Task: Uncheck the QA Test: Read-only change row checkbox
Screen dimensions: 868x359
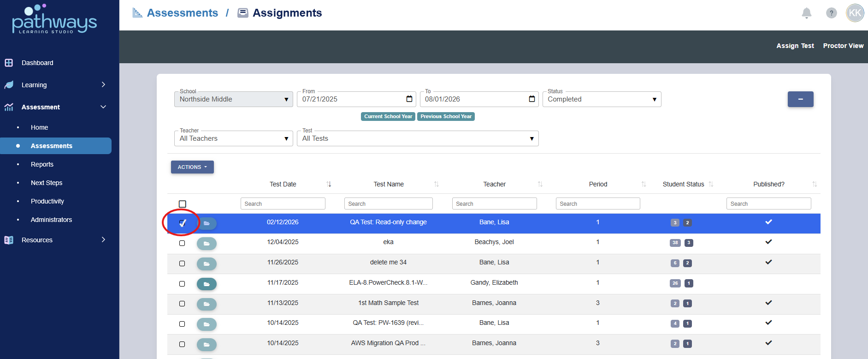Action: click(x=183, y=223)
